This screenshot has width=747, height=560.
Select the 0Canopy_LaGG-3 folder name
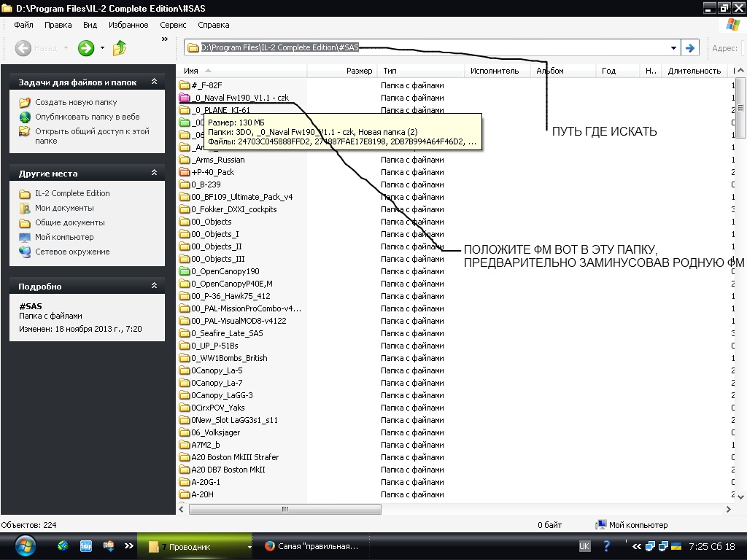tap(222, 394)
